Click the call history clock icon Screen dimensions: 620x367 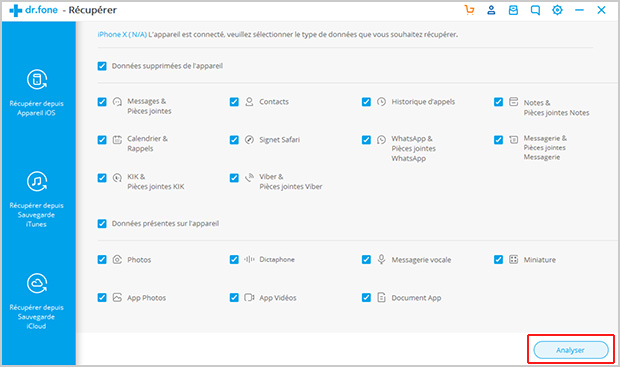[x=381, y=102]
